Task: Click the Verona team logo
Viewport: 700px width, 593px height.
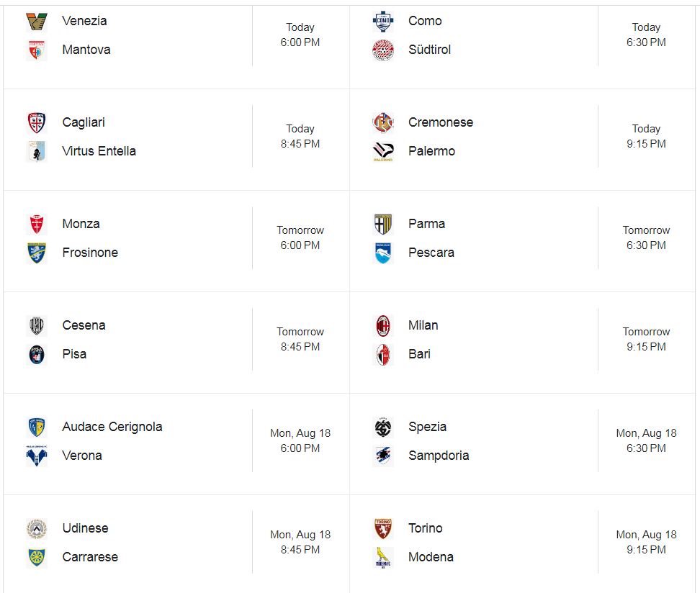Action: pyautogui.click(x=37, y=456)
